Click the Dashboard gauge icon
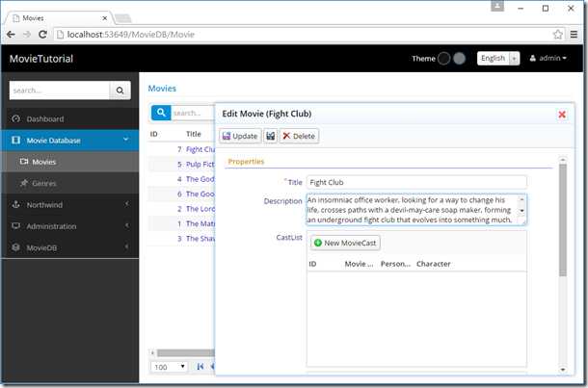 click(15, 118)
